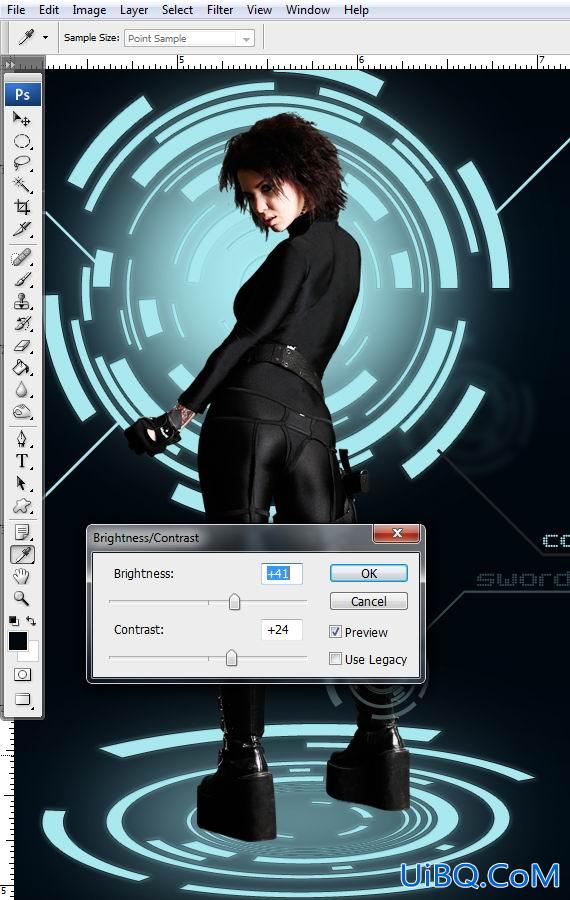This screenshot has width=570, height=900.
Task: Select the Zoom tool
Action: point(22,598)
